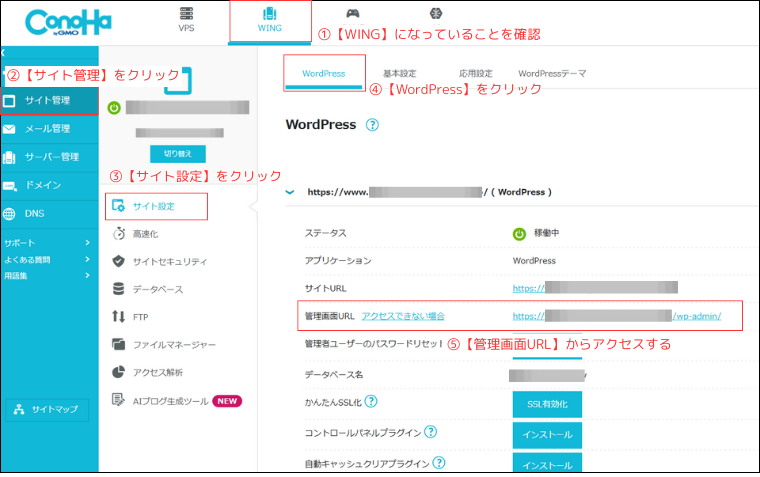
Task: Open AIブログ生成ツール submenu item
Action: click(x=171, y=401)
